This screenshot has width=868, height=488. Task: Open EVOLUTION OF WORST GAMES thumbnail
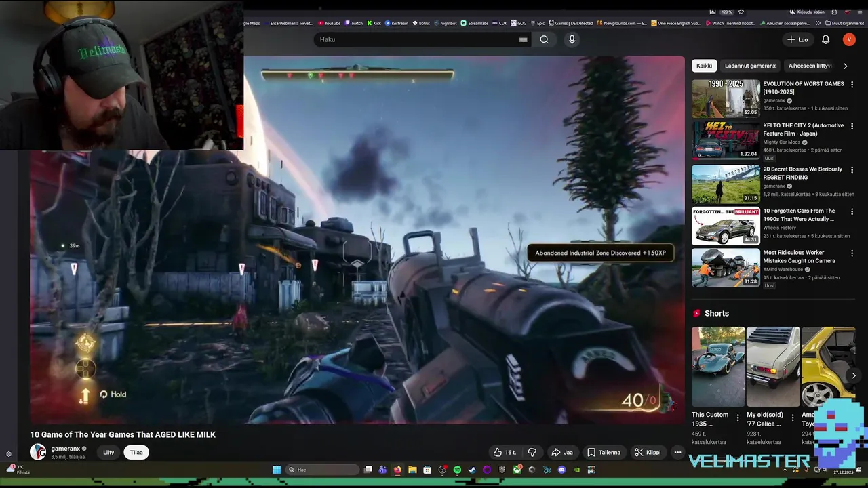tap(726, 99)
